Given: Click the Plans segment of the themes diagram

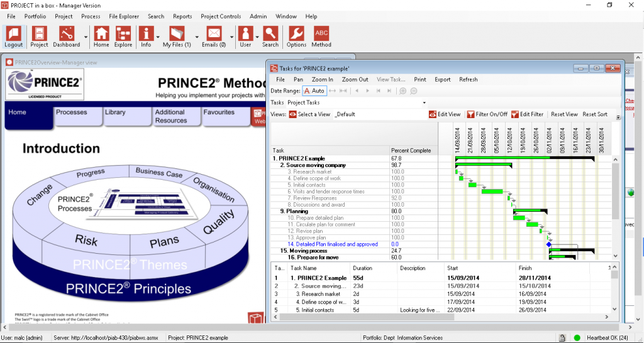Looking at the screenshot, I should pos(164,242).
